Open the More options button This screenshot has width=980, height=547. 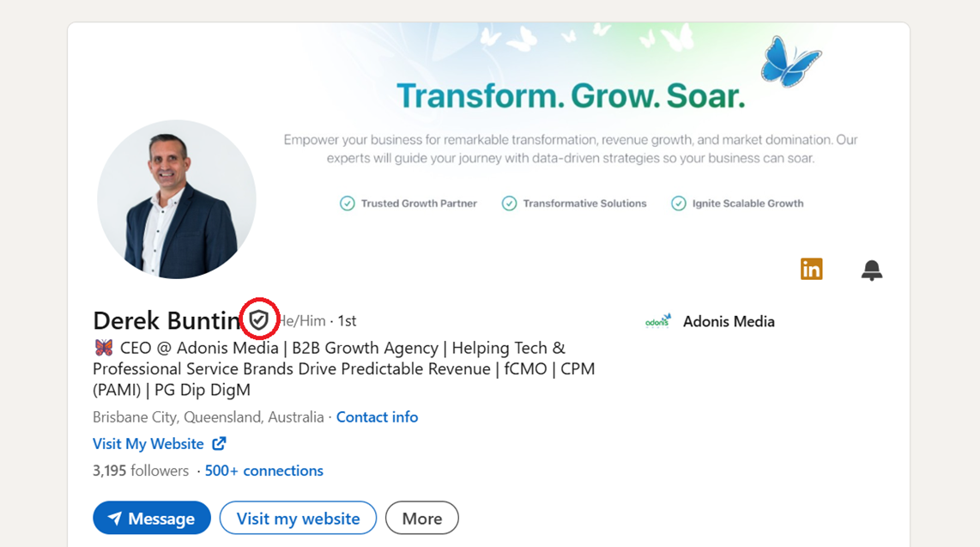tap(422, 518)
